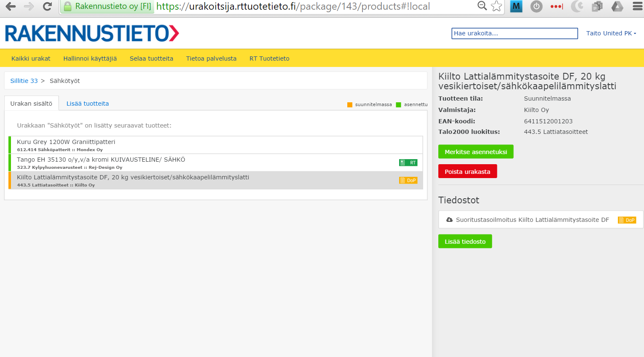Select Tango EH 35130 kuivausteline row
The width and height of the screenshot is (644, 357).
click(215, 163)
